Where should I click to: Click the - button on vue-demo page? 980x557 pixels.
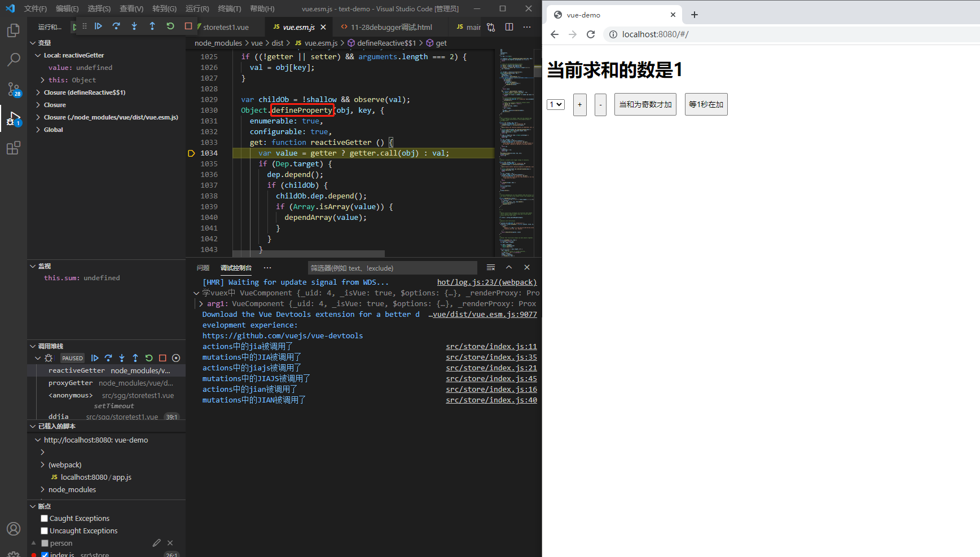click(601, 104)
